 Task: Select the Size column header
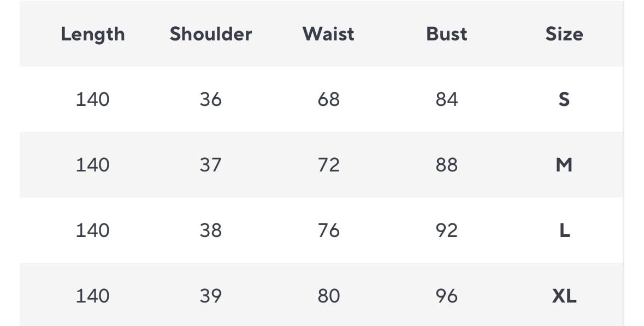(564, 34)
